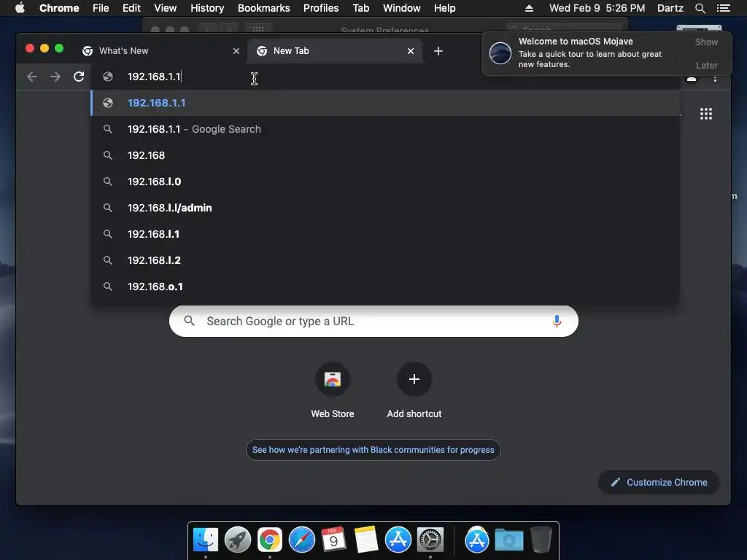The image size is (747, 560).
Task: Click the Customize Chrome button
Action: (x=659, y=483)
